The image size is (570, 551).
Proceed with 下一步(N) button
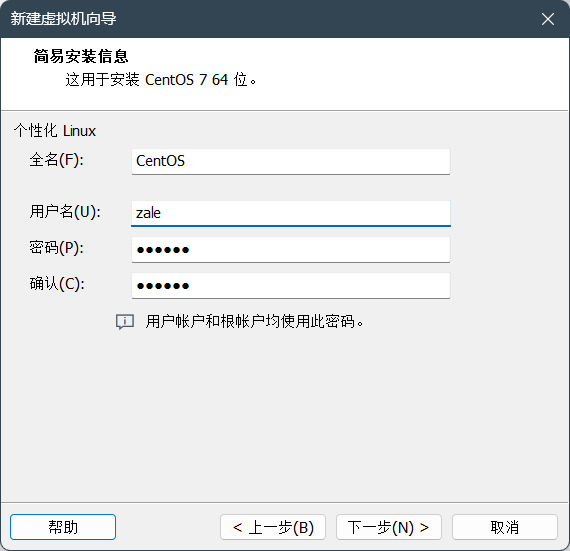coord(389,527)
